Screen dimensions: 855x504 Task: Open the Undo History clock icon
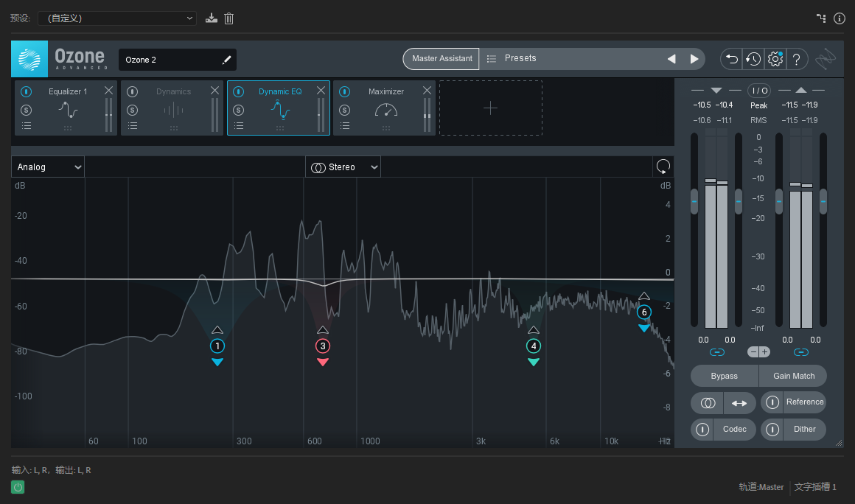click(x=753, y=59)
